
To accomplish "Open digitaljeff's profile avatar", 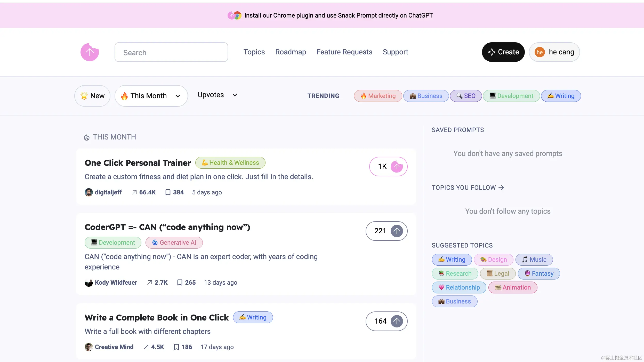I will pos(88,192).
